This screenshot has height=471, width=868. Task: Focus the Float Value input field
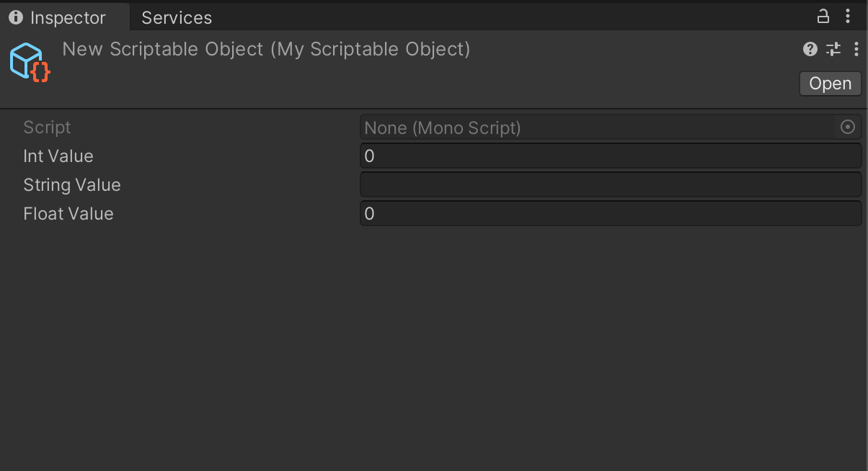pyautogui.click(x=611, y=214)
